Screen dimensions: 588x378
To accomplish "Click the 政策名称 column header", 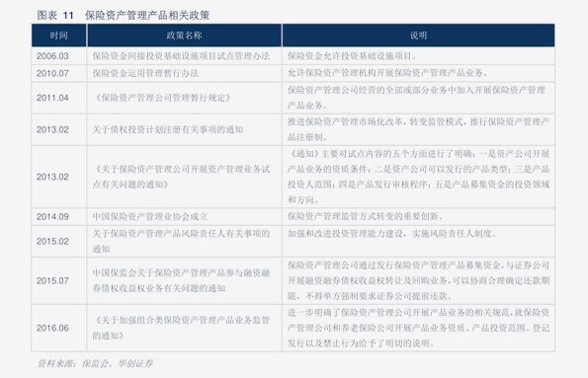I will pyautogui.click(x=184, y=36).
